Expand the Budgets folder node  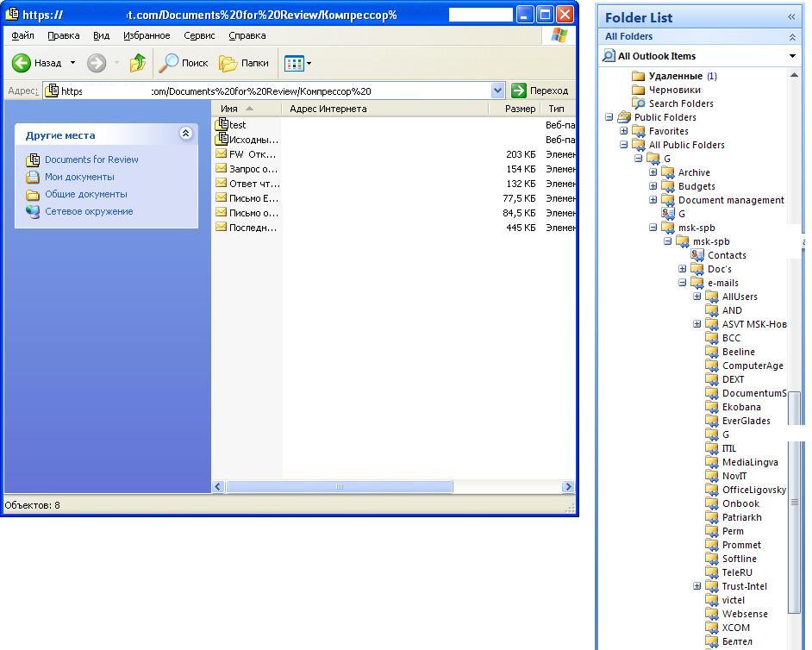click(x=653, y=186)
